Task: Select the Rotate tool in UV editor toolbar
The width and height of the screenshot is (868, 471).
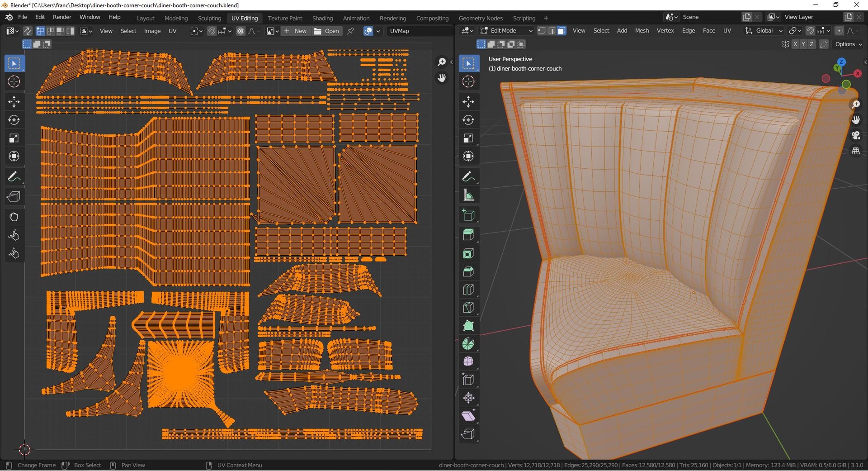Action: click(x=14, y=120)
